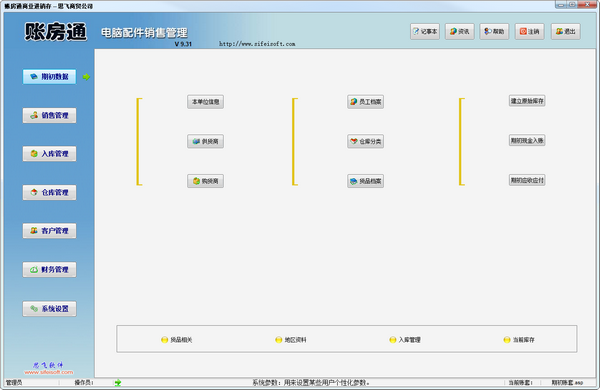Open the 记事本 notepad button

click(425, 31)
